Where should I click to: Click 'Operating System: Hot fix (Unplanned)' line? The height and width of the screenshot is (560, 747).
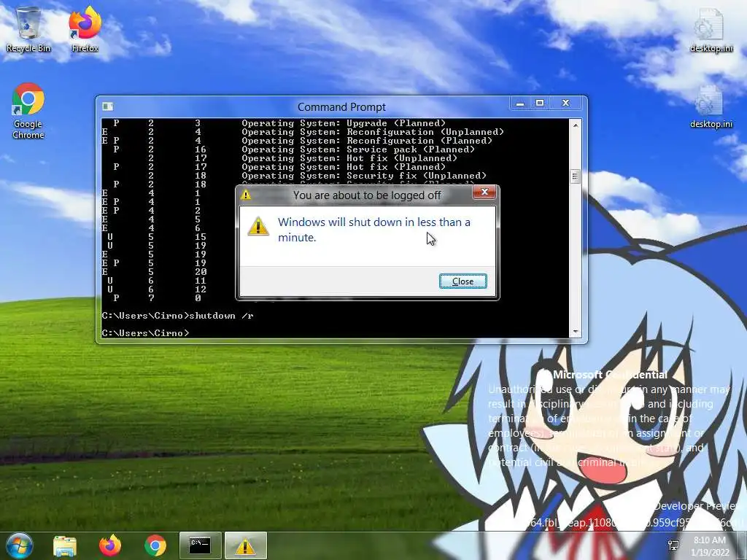[349, 158]
